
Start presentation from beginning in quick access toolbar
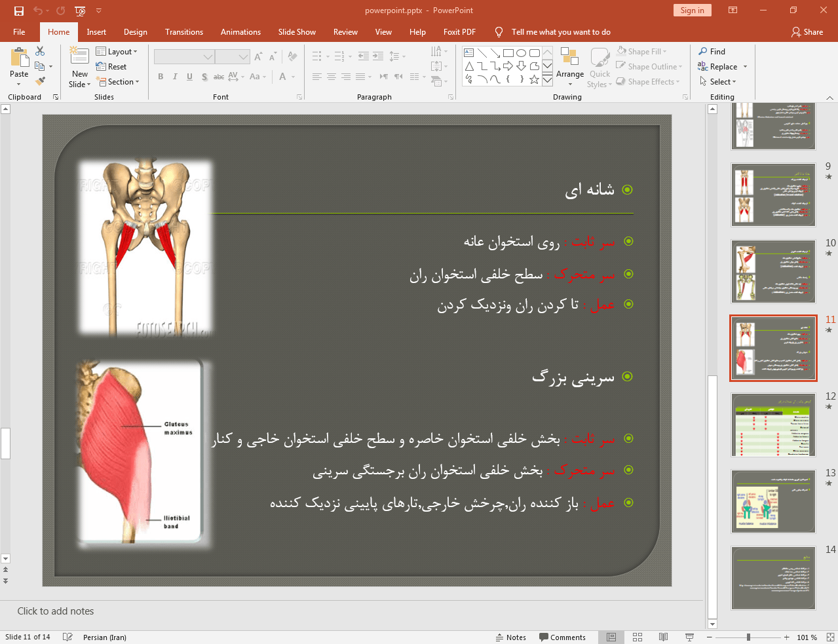(x=80, y=10)
